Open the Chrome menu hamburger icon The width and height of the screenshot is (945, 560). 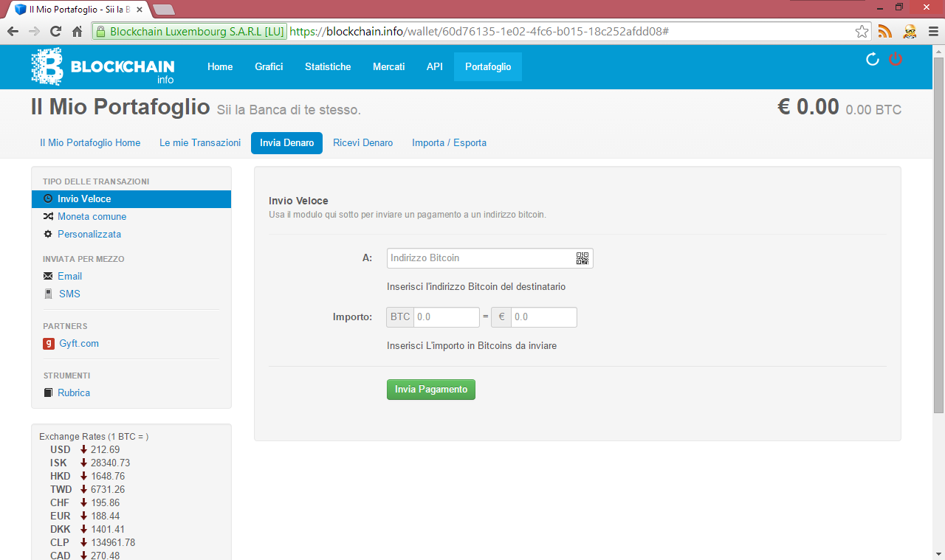(x=933, y=32)
